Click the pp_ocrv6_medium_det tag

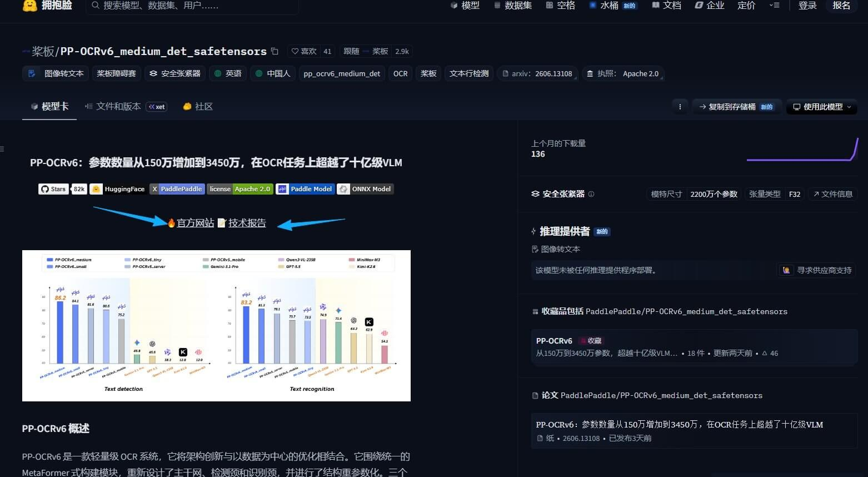342,73
